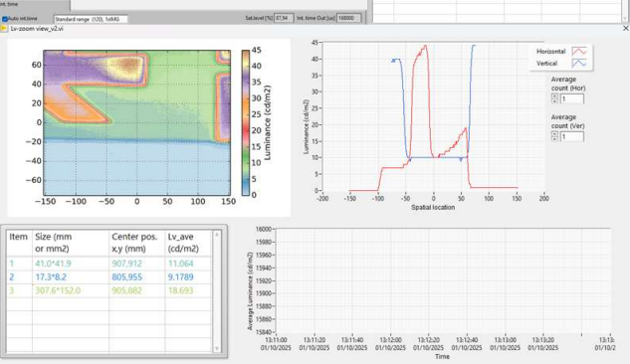This screenshot has height=364, width=630.
Task: Click center position cell 905,882
Action: click(x=137, y=291)
